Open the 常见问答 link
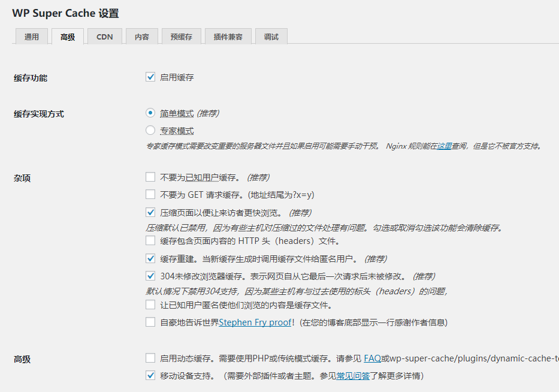This screenshot has height=392, width=559. 353,376
